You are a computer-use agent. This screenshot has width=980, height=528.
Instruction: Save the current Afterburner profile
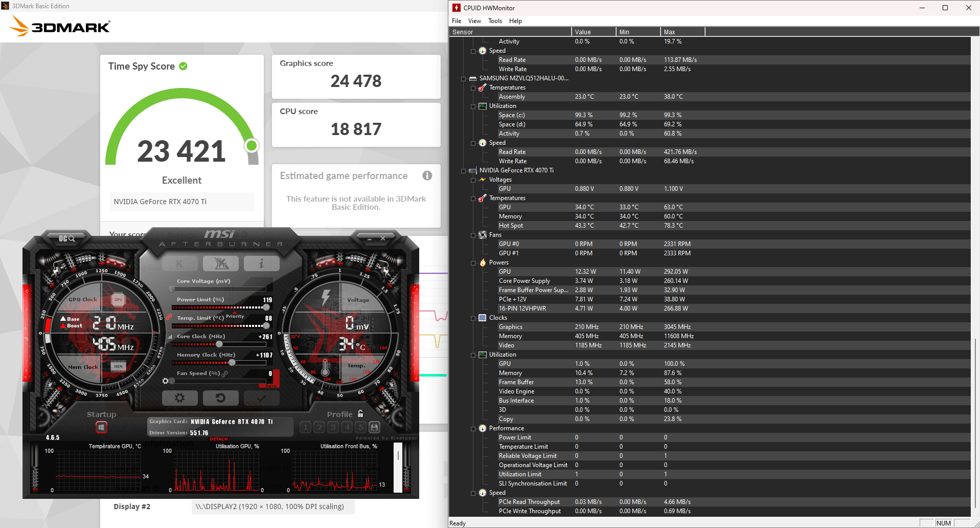374,427
